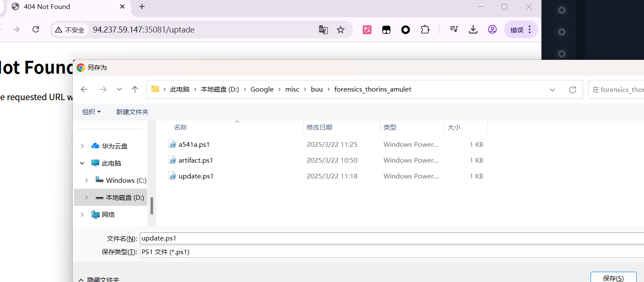Click misc in the path breadcrumb
Viewport: 644px width, 282px height.
pos(292,89)
